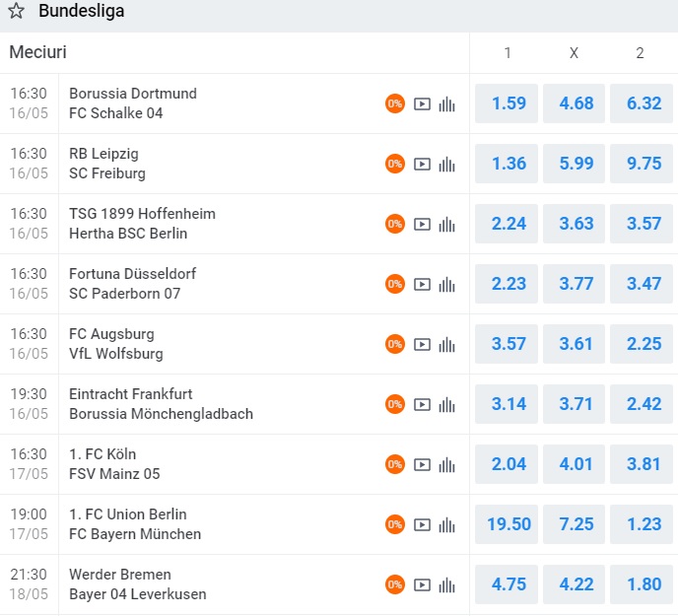
Task: View statistics bars for FC Augsburg match
Action: click(447, 344)
